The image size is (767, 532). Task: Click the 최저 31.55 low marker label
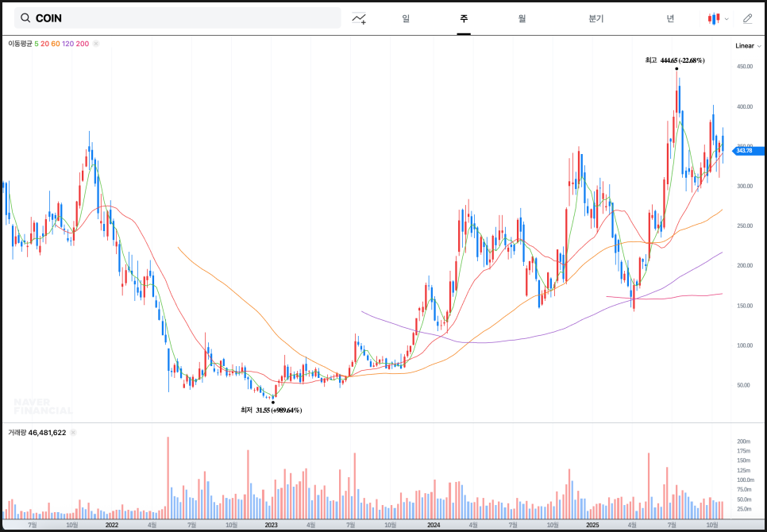pos(272,411)
